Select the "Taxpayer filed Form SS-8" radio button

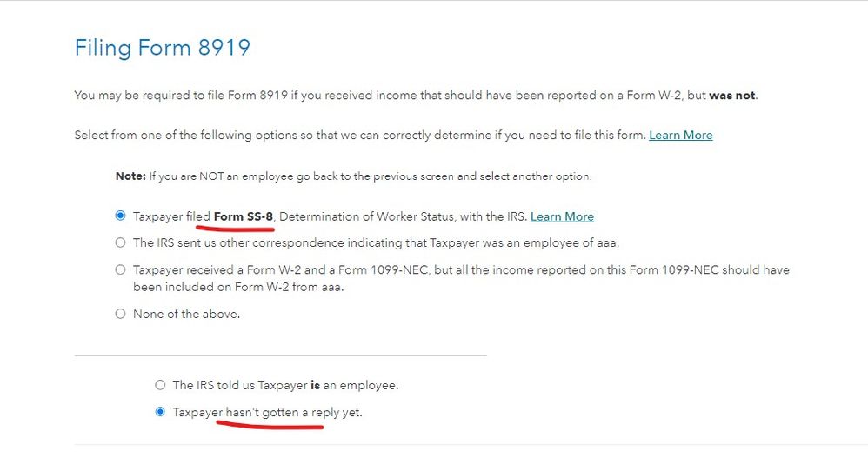(120, 216)
